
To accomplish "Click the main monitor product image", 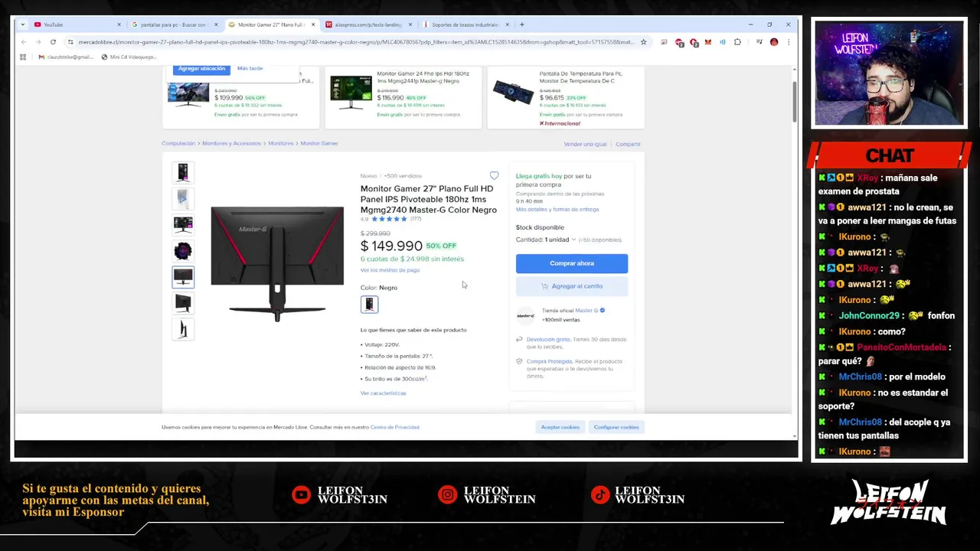I will 277,264.
